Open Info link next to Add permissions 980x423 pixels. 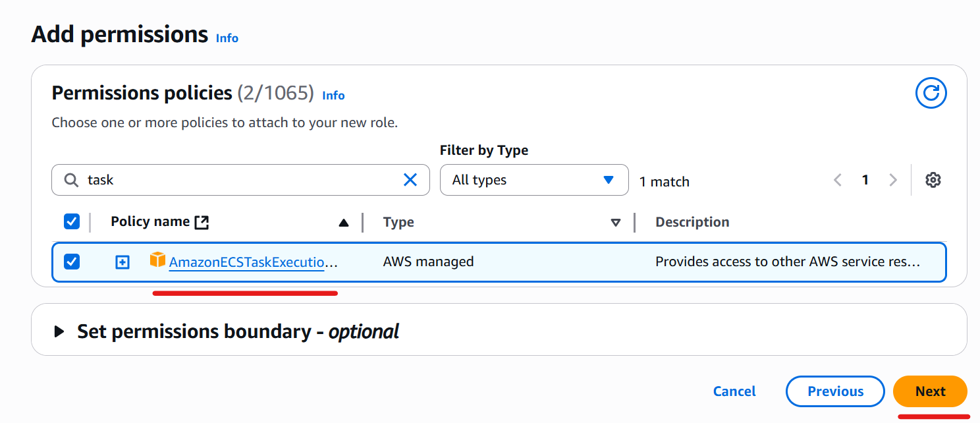(x=227, y=38)
